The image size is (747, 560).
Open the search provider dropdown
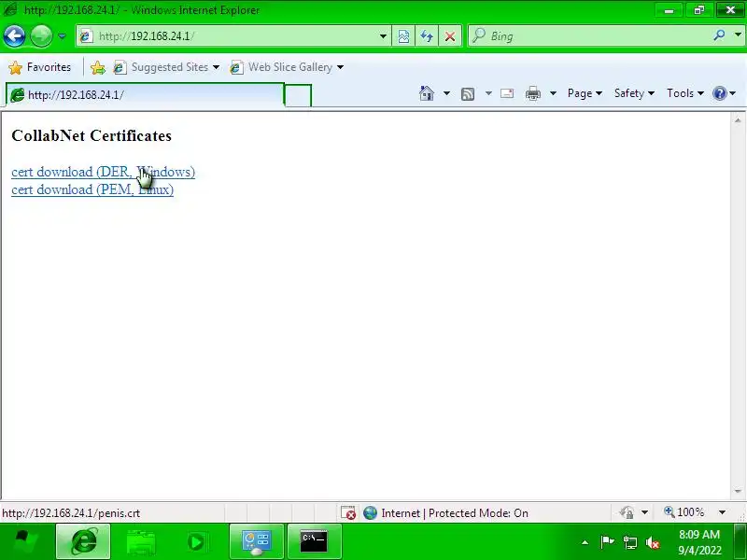(x=738, y=35)
